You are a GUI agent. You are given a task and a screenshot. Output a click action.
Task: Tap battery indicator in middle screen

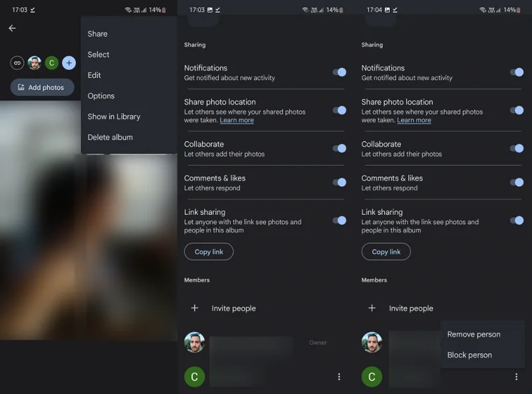[x=335, y=10]
